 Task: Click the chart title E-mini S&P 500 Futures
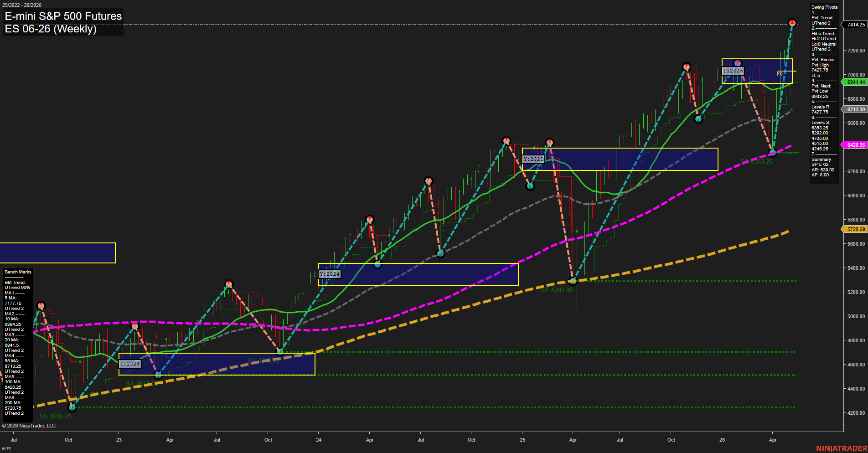63,16
